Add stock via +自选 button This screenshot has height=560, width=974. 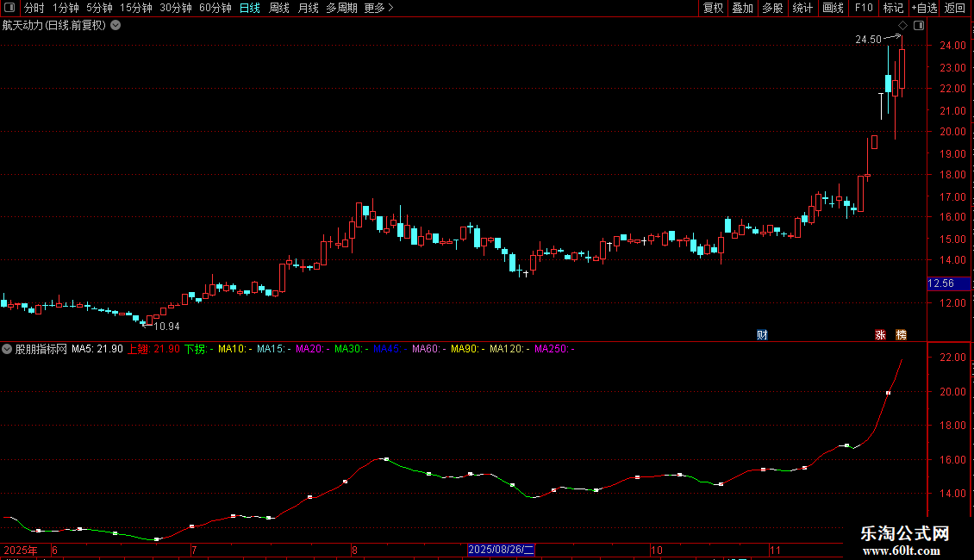point(924,8)
